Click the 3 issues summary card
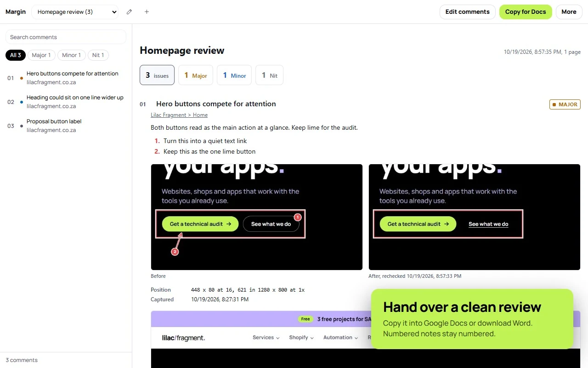This screenshot has height=368, width=588. point(157,75)
